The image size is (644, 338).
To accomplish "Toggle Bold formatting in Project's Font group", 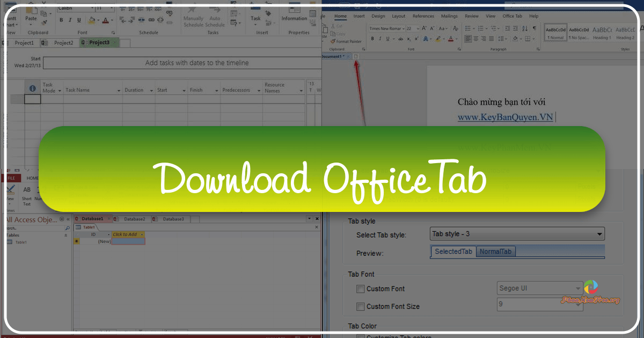I will [61, 19].
